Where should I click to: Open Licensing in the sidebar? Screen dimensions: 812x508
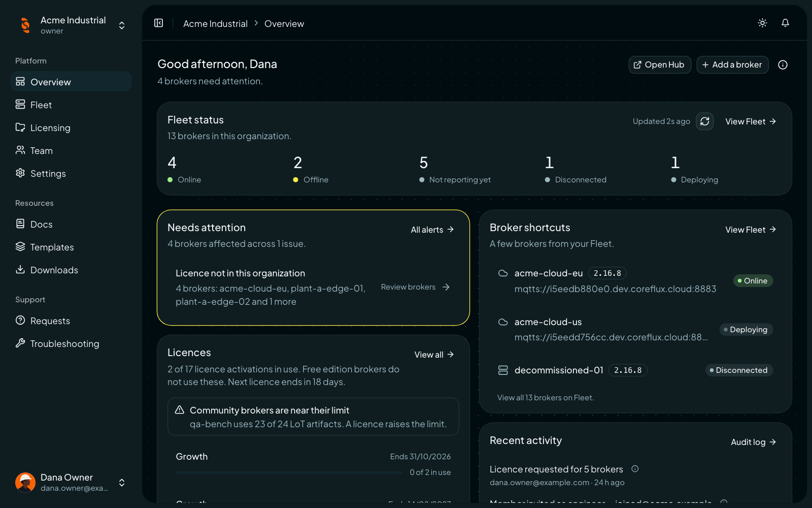(x=71, y=128)
